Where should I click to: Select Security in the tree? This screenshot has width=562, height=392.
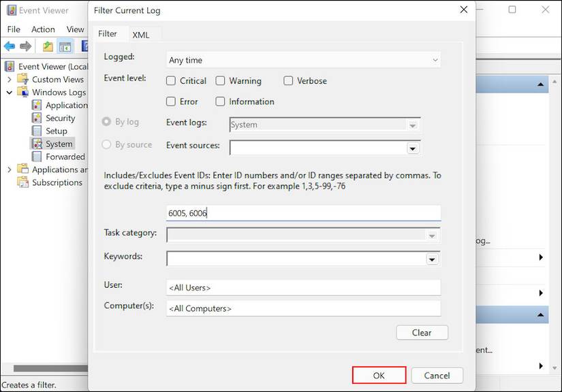pos(61,118)
